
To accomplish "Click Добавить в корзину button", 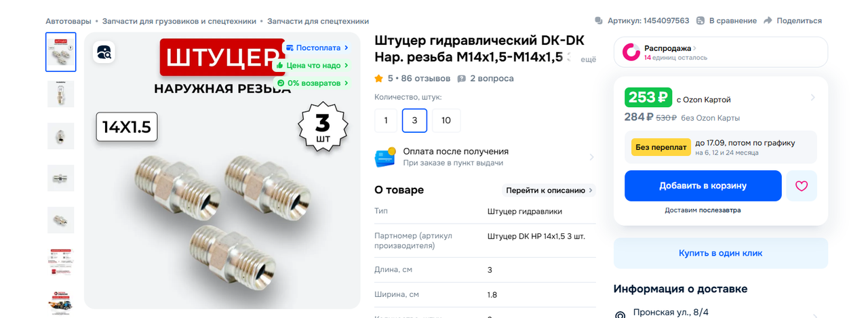I will coord(703,186).
